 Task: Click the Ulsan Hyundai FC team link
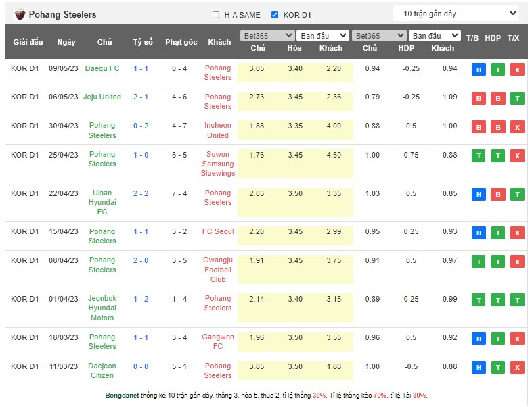point(102,202)
